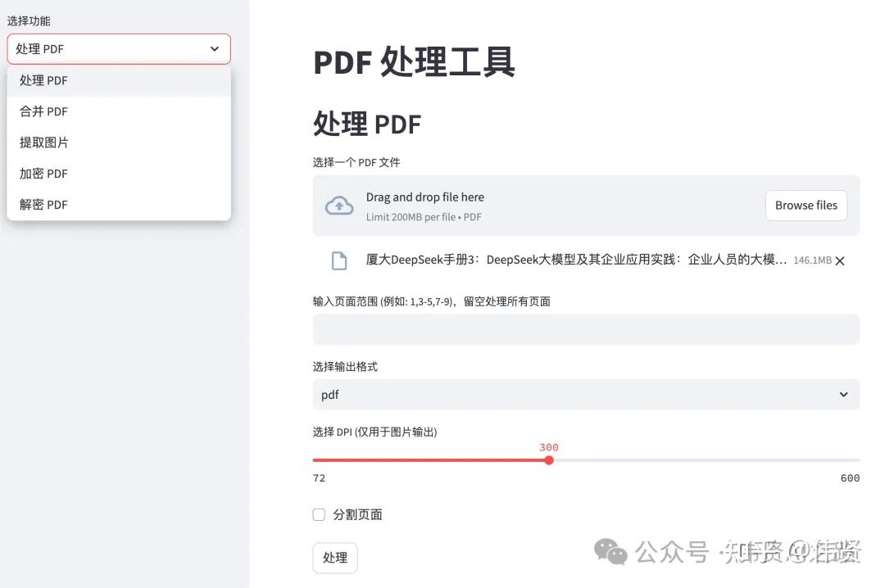Open the 选择功能 dropdown chevron
885x588 pixels.
(x=215, y=48)
